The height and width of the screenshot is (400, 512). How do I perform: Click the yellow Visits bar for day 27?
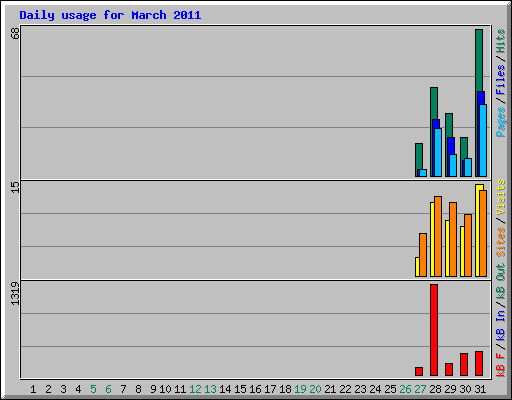tap(417, 267)
